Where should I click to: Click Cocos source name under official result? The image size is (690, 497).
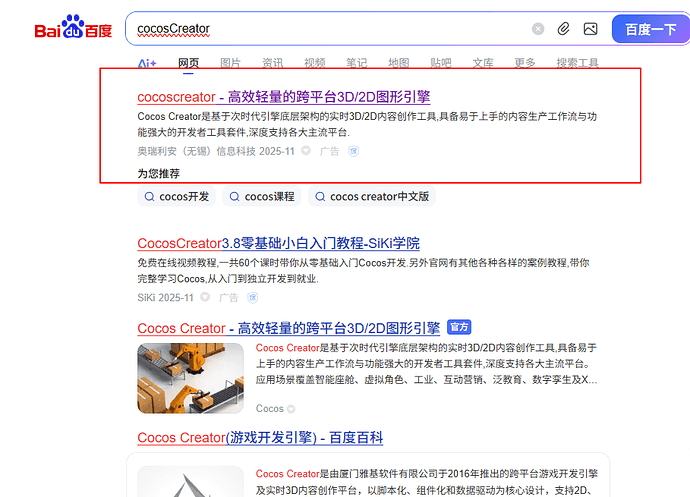pyautogui.click(x=270, y=409)
